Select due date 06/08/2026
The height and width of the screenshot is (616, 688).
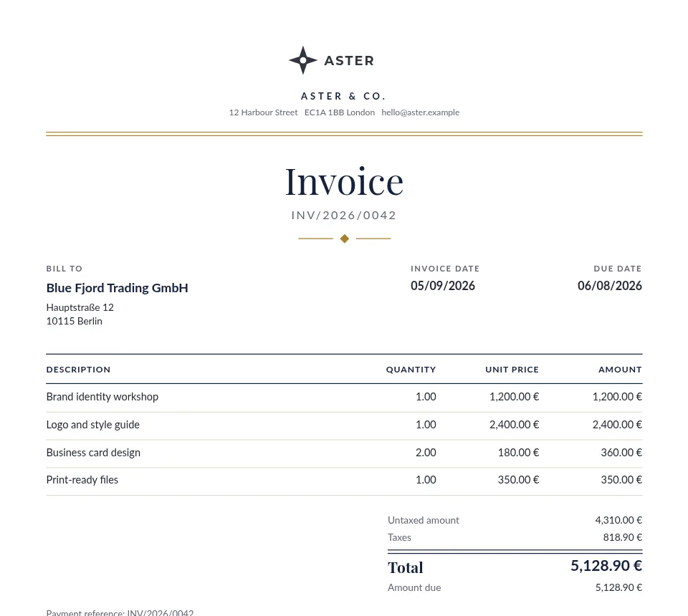point(610,285)
